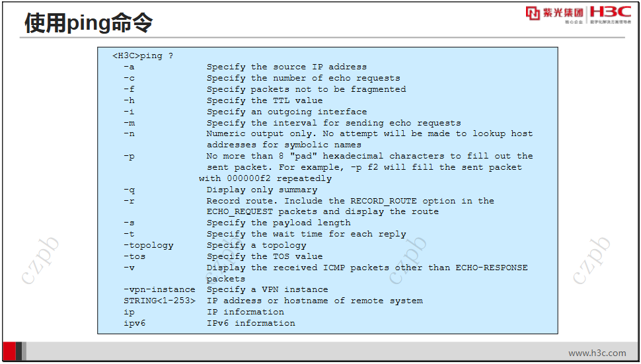This screenshot has width=641, height=364.
Task: Click the -f fragmented packets option
Action: point(264,89)
